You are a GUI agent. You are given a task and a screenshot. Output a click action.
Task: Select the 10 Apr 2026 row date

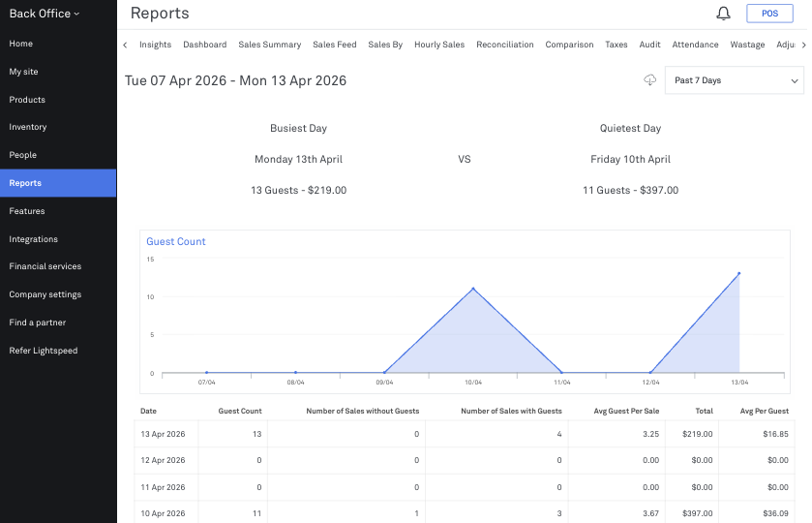click(163, 513)
